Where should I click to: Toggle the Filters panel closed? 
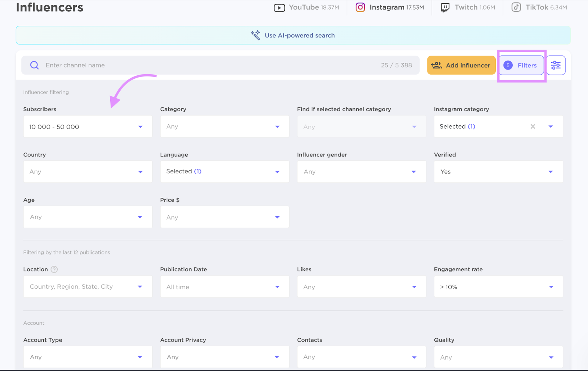tap(521, 65)
